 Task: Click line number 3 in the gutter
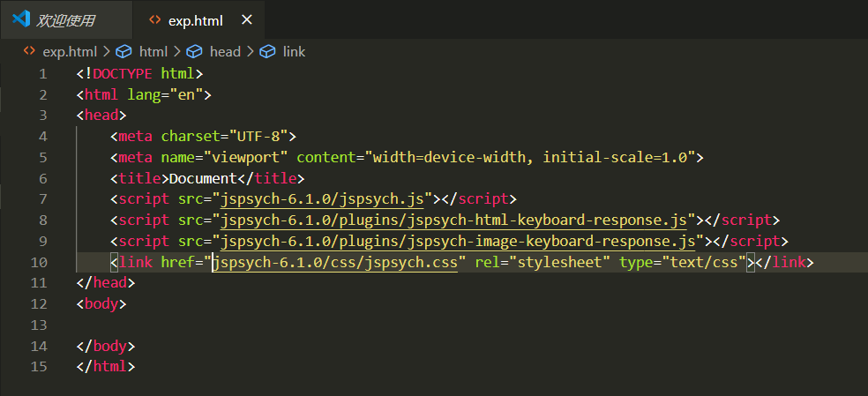(x=42, y=115)
